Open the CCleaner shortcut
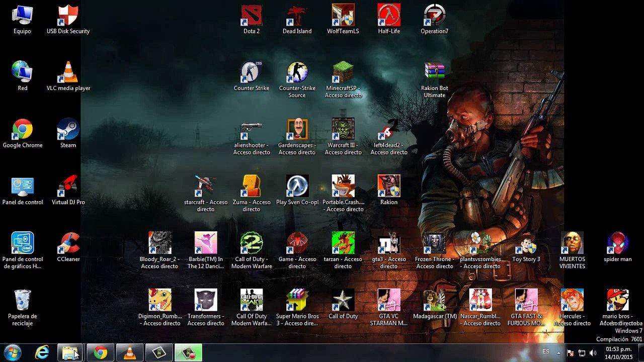This screenshot has height=362, width=644. (68, 247)
